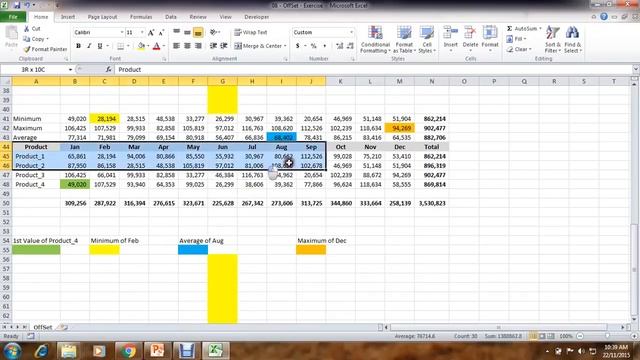Open the Clear dropdown
This screenshot has height=360, width=640.
coord(519,49)
